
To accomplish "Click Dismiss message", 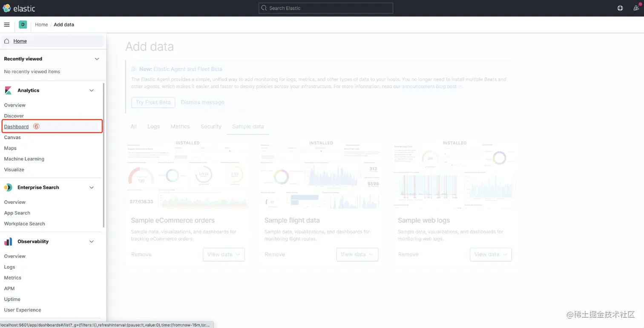I will coord(202,102).
